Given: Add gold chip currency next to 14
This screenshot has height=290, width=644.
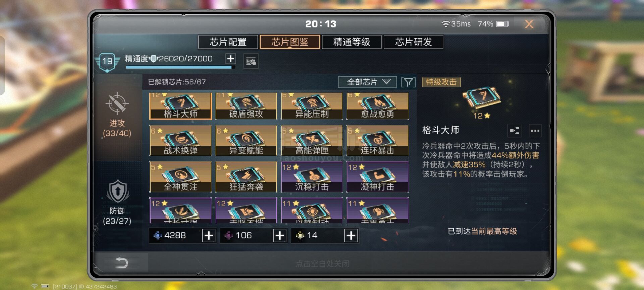Looking at the screenshot, I should pos(351,236).
